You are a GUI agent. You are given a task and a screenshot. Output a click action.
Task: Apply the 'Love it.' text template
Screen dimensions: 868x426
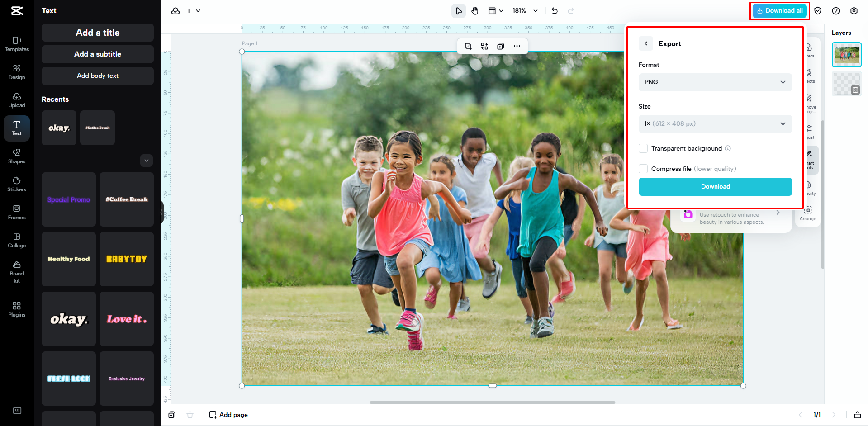coord(127,319)
